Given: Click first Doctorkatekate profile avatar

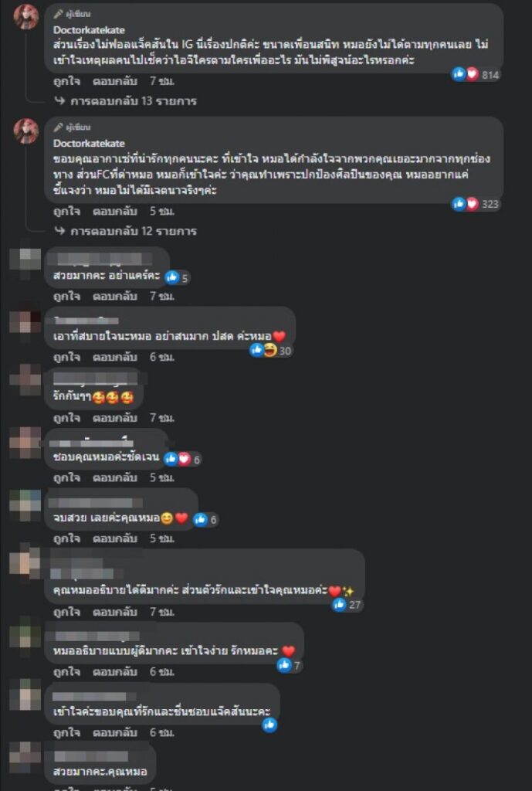Looking at the screenshot, I should point(26,17).
